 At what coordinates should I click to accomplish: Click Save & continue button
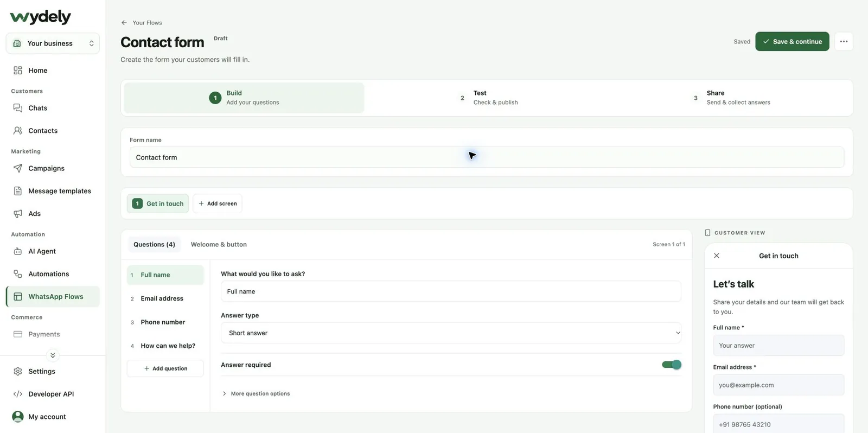792,42
